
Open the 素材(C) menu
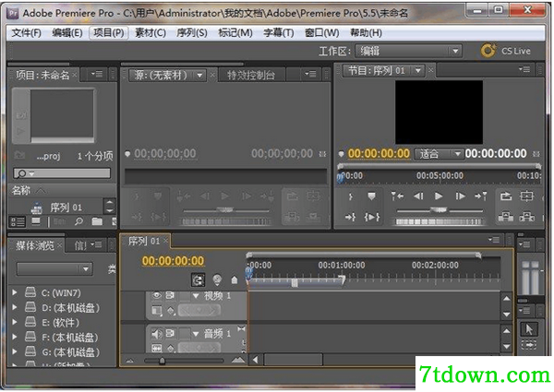pos(151,33)
